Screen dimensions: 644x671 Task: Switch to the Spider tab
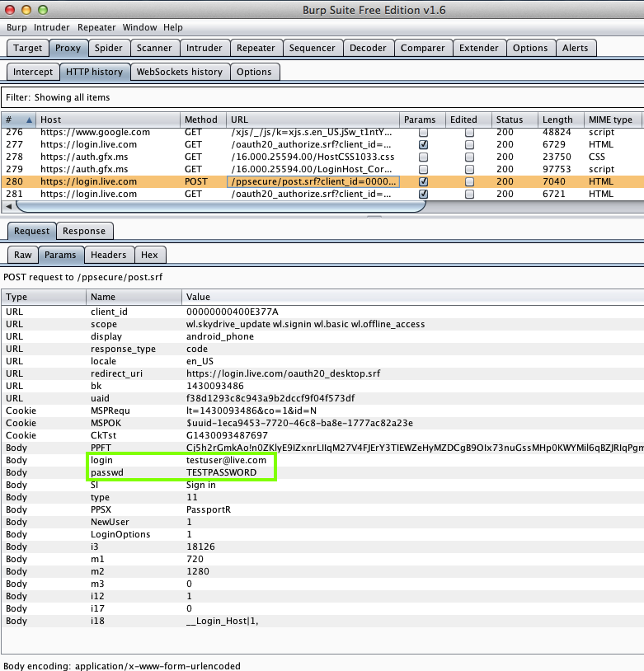(108, 48)
